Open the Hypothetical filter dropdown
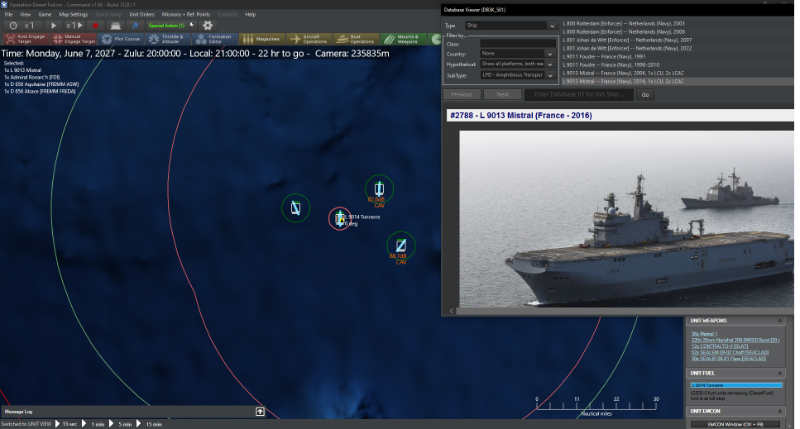Screen dimensions: 800x429 [517, 64]
